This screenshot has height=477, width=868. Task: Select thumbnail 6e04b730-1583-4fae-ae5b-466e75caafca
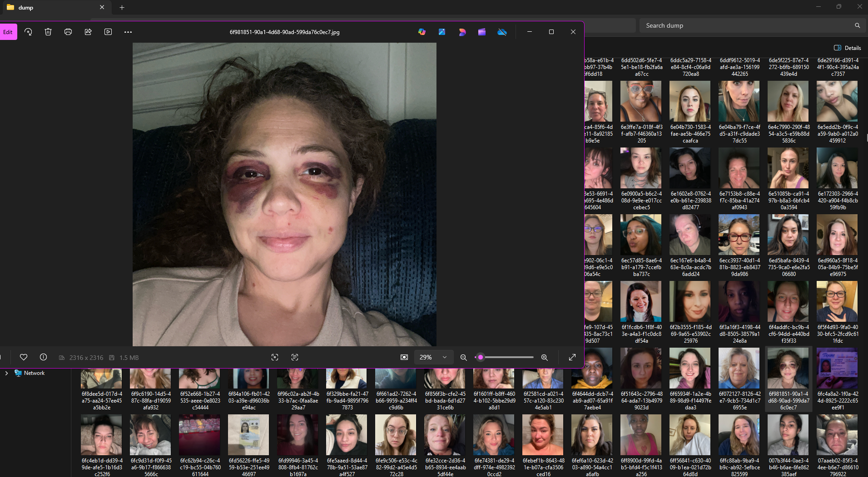690,101
